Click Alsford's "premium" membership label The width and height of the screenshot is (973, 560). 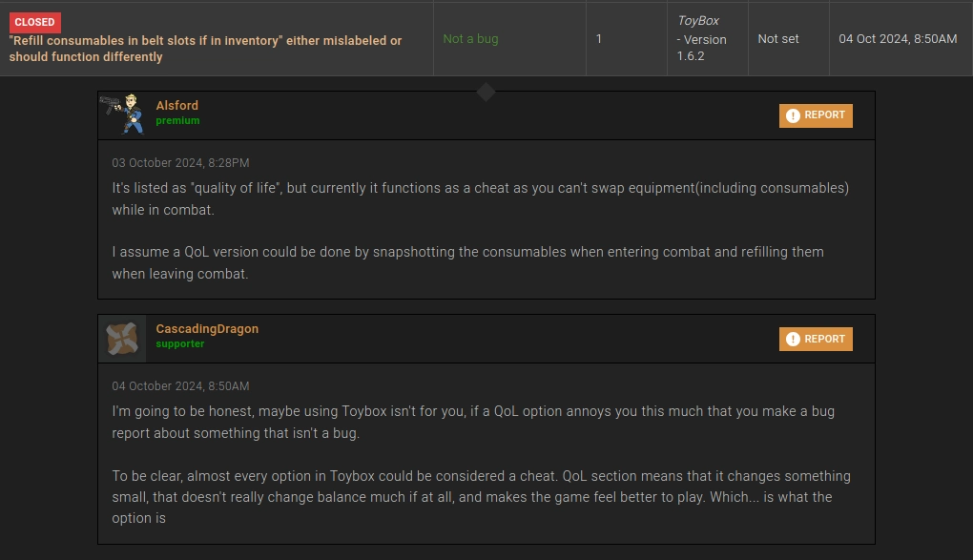pos(177,120)
